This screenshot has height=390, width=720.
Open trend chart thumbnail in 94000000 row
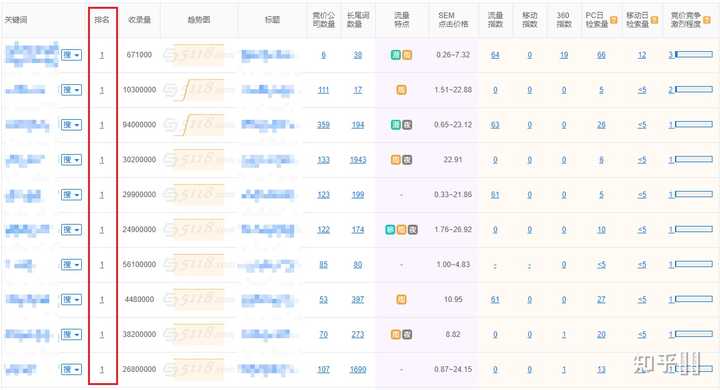pyautogui.click(x=198, y=125)
